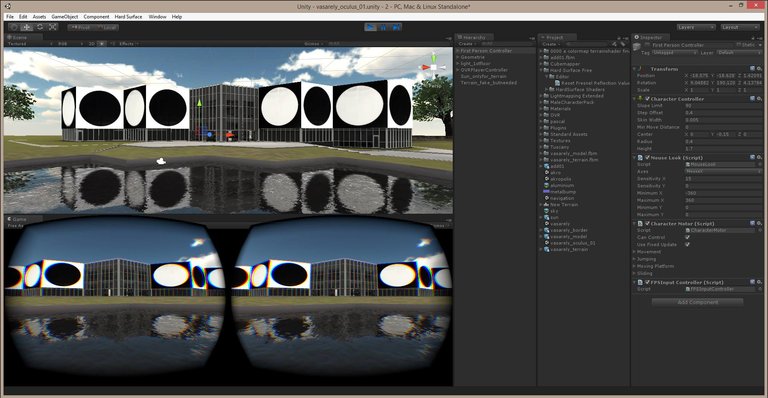768x398 pixels.
Task: Select the Inspector tab
Action: (651, 37)
